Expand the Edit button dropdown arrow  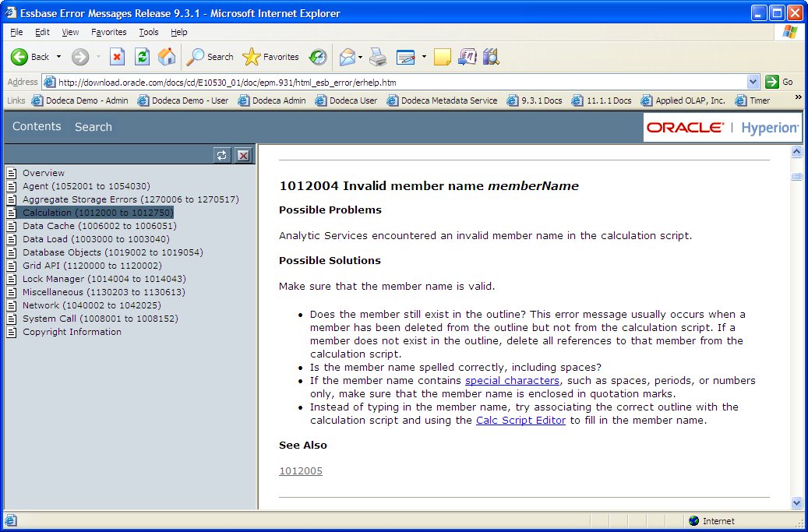tap(424, 57)
